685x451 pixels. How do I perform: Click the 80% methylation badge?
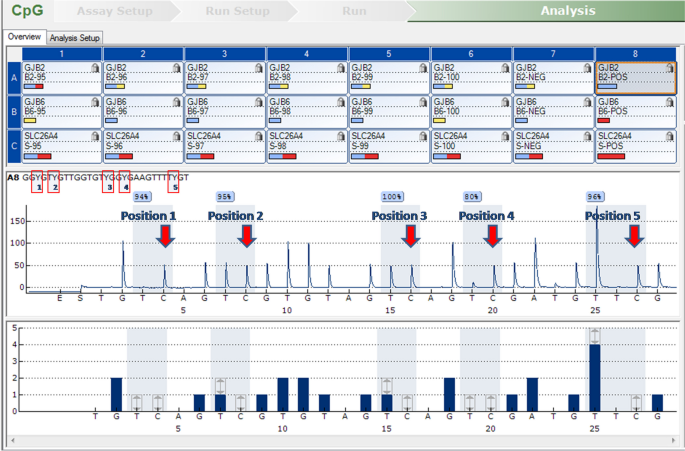(472, 197)
